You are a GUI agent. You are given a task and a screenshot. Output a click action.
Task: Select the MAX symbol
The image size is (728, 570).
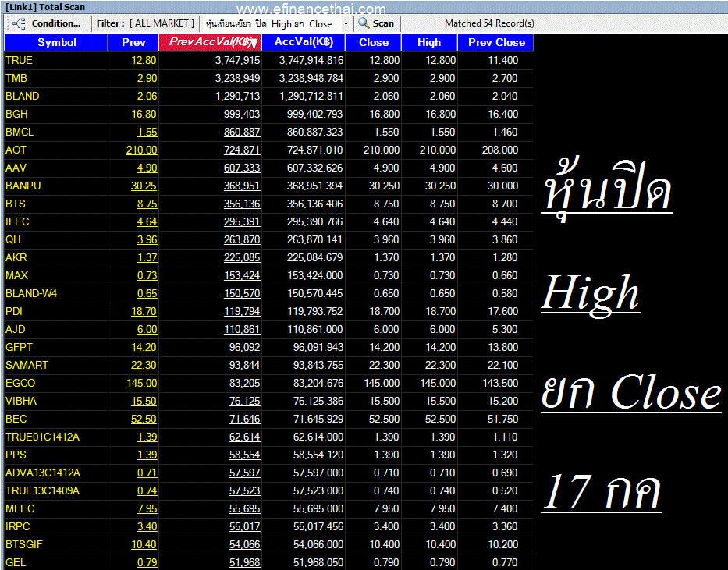pos(16,275)
